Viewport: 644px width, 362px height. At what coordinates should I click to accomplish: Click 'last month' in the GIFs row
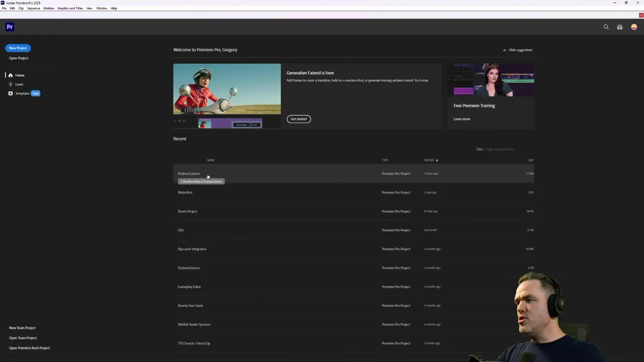(430, 230)
